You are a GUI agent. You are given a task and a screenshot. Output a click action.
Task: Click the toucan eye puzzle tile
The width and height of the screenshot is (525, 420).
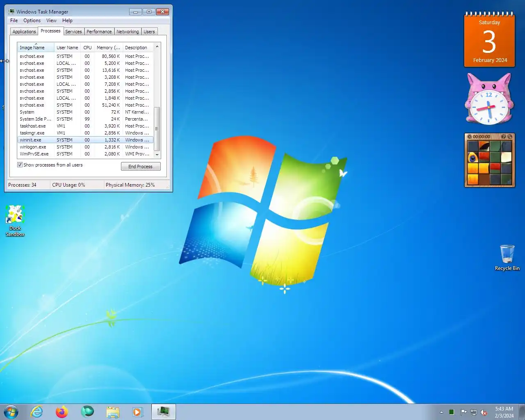tap(473, 157)
